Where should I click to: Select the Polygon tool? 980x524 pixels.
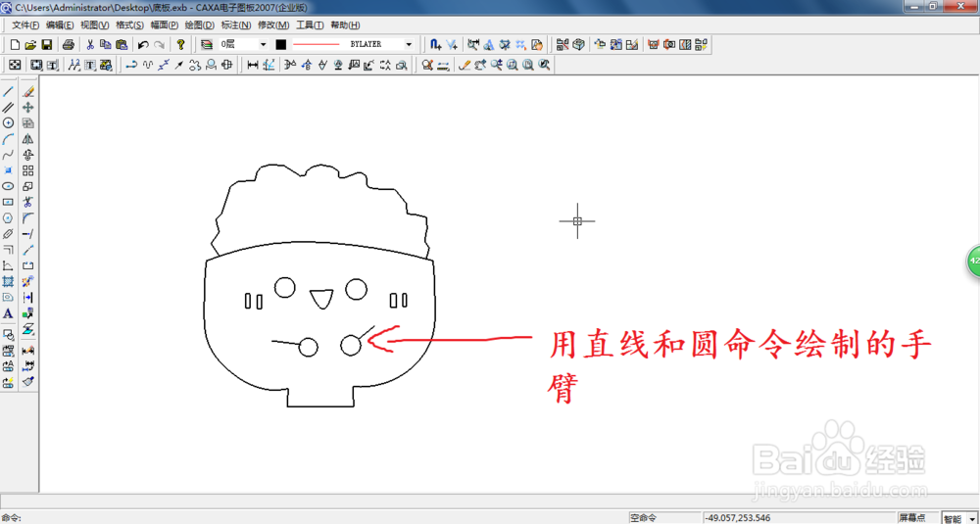pos(9,218)
